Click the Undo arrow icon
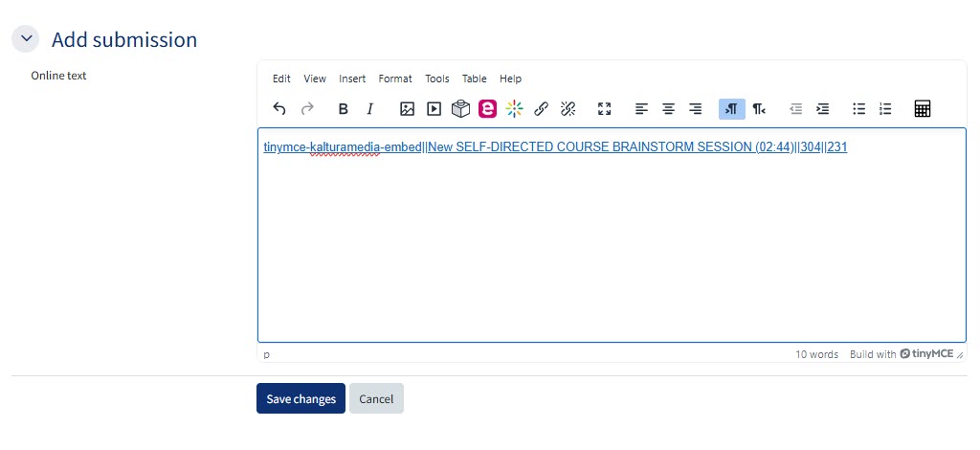Viewport: 980px width, 450px height. click(x=279, y=109)
